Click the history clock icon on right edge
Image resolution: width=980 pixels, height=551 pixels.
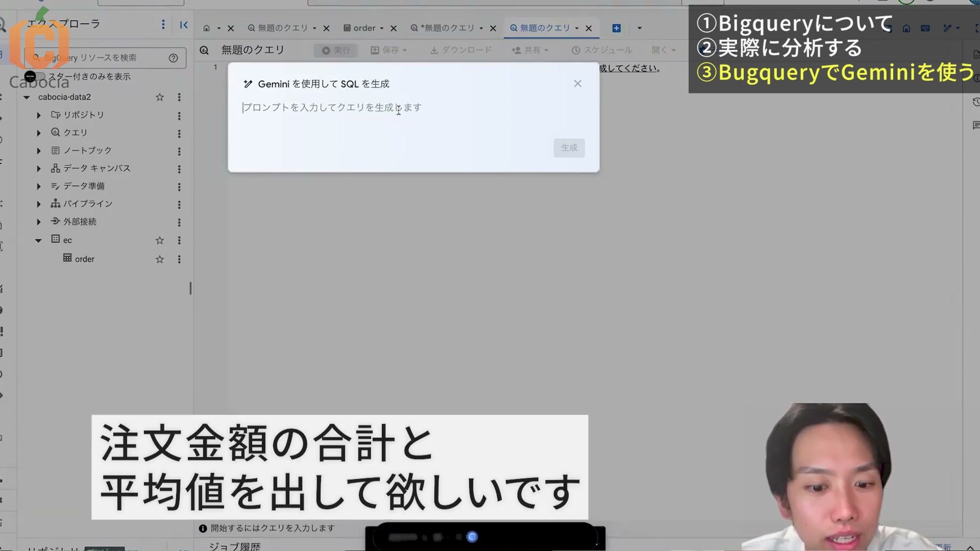pyautogui.click(x=975, y=103)
